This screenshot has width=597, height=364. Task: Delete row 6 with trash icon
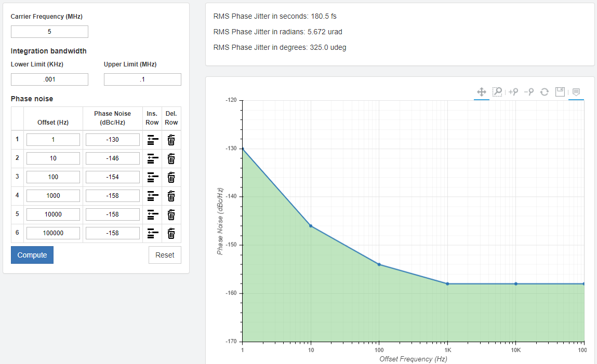[171, 233]
